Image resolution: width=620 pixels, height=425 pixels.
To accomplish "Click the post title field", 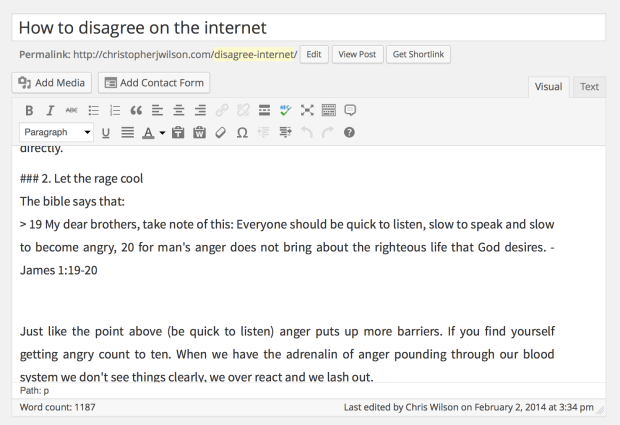I will (x=308, y=27).
